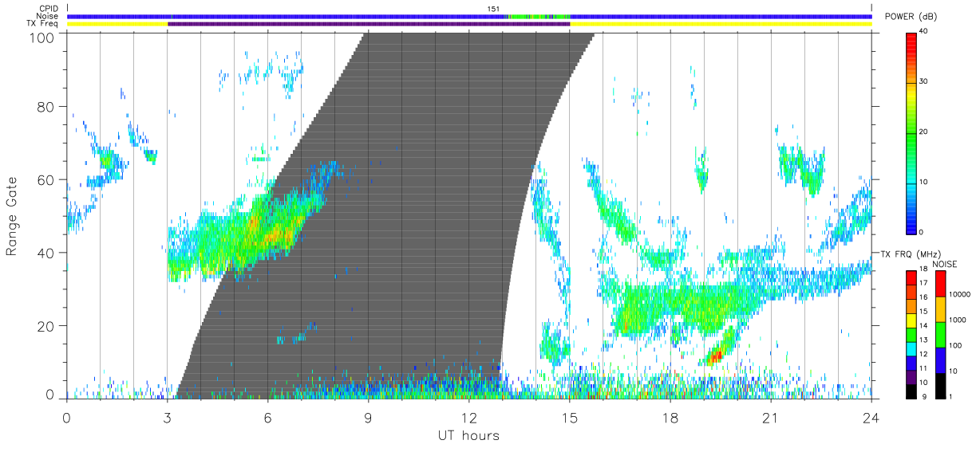Click the red segment of the noise color bar

pos(940,284)
